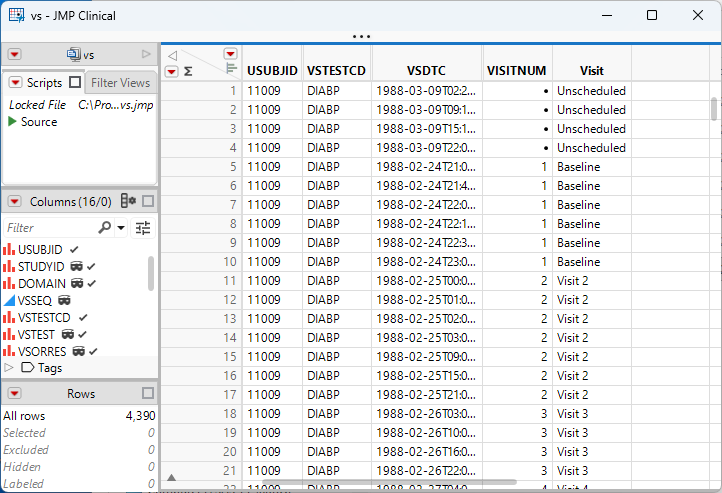Toggle the Columns panel checkbox
Screen dimensions: 722x493
tap(147, 201)
